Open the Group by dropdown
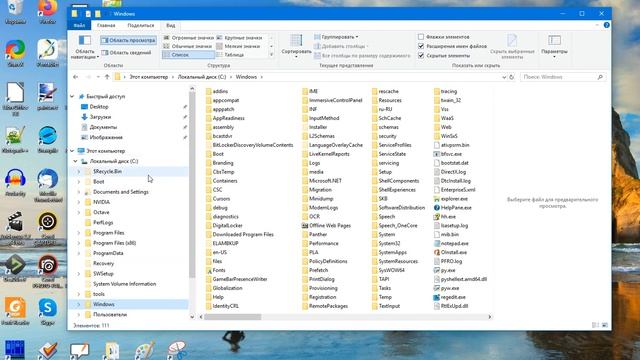 point(336,37)
